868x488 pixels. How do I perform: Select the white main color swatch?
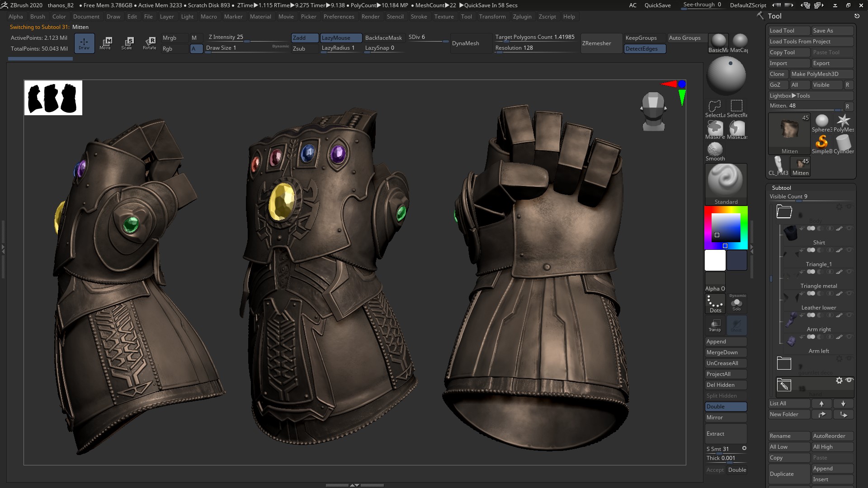715,260
